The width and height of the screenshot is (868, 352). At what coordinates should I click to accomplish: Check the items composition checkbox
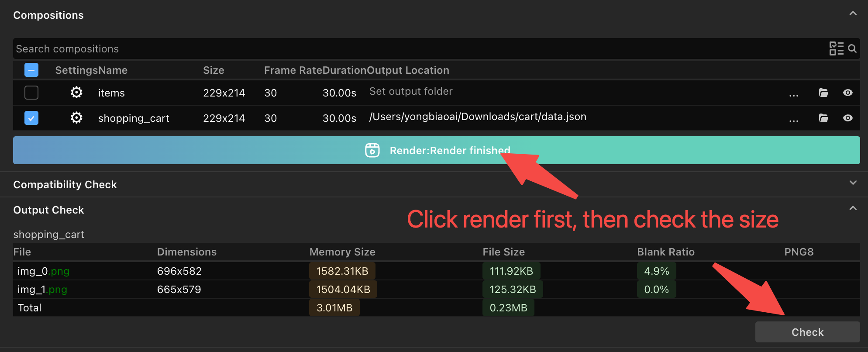(x=31, y=93)
